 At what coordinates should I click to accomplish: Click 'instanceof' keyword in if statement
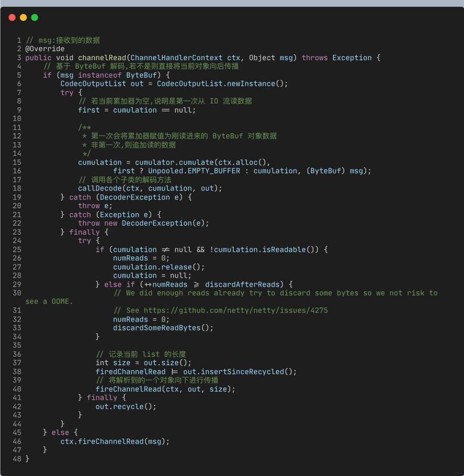click(100, 75)
